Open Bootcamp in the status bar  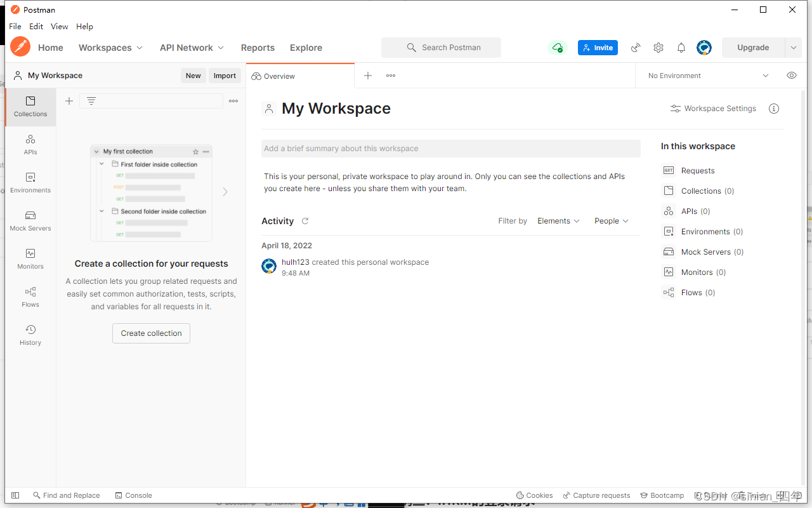coord(662,495)
